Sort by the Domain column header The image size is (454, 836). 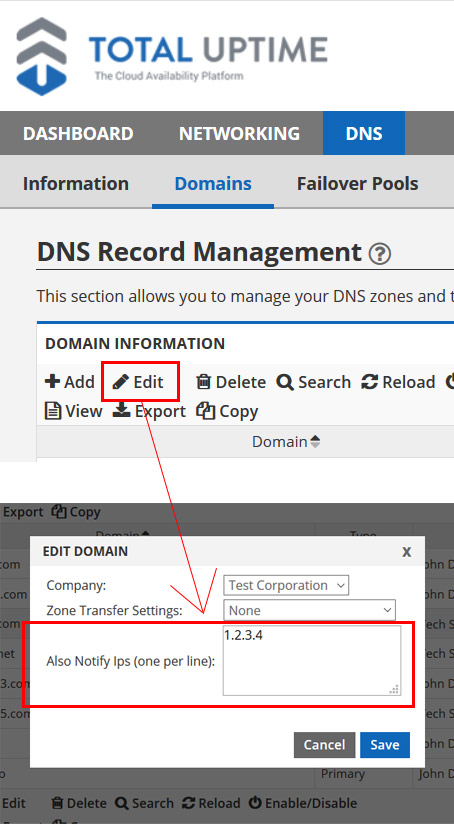[x=286, y=441]
